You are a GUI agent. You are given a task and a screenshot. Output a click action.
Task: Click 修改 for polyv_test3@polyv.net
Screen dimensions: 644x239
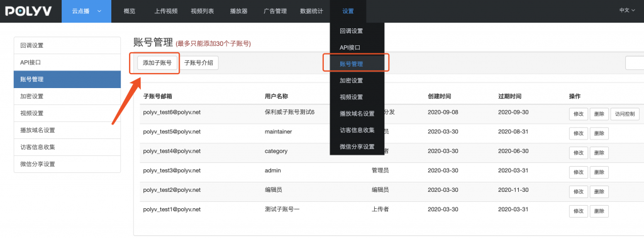(579, 172)
